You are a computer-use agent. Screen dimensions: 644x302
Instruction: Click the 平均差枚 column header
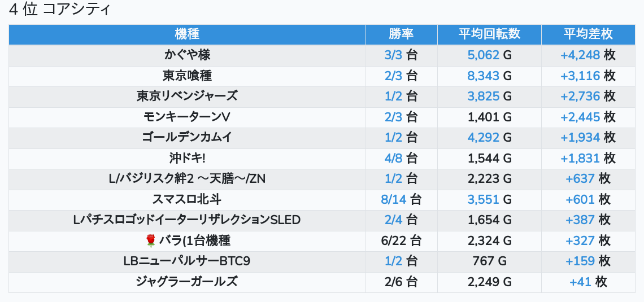click(588, 34)
